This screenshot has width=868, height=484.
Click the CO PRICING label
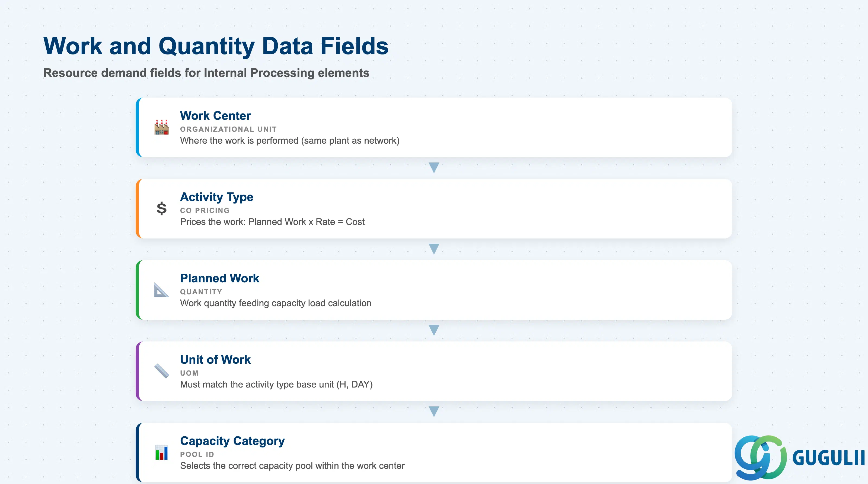[x=205, y=210]
